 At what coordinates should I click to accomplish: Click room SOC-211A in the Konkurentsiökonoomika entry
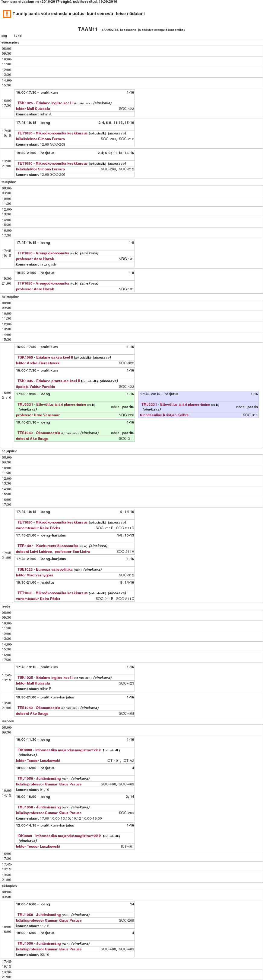[x=125, y=552]
